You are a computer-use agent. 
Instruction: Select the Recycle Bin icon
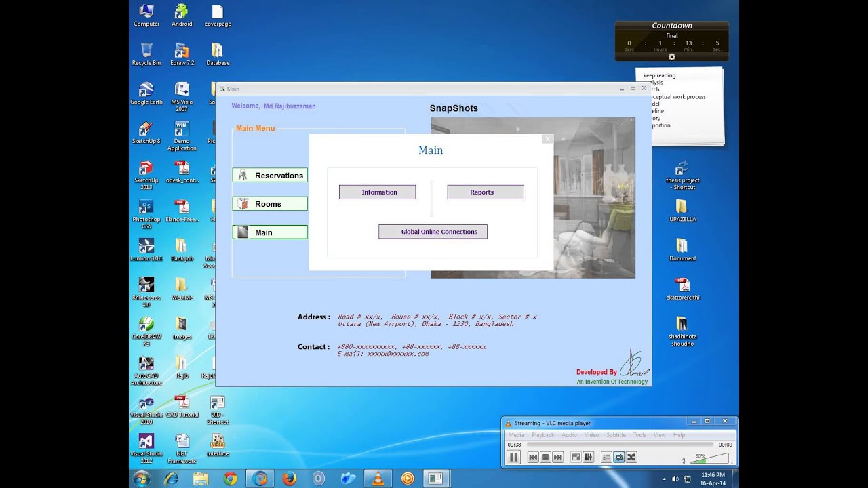pos(146,55)
